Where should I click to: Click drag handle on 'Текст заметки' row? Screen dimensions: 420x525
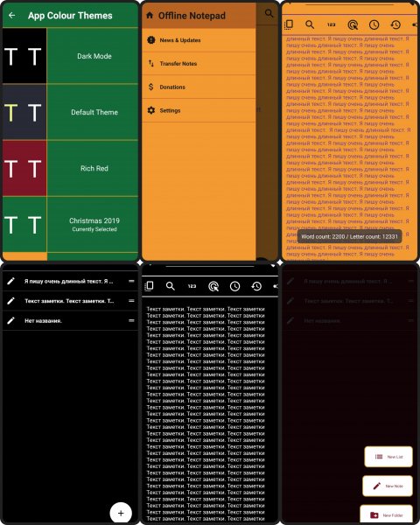131,301
